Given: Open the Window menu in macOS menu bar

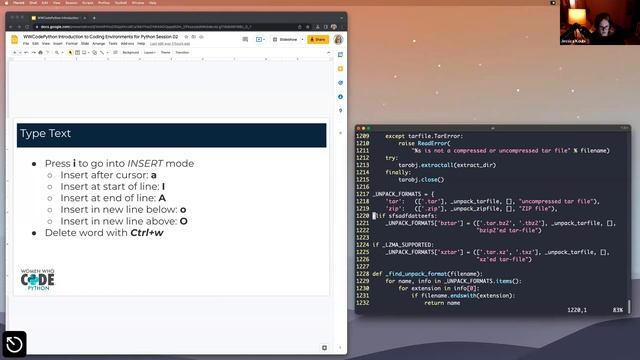Looking at the screenshot, I should (138, 2).
